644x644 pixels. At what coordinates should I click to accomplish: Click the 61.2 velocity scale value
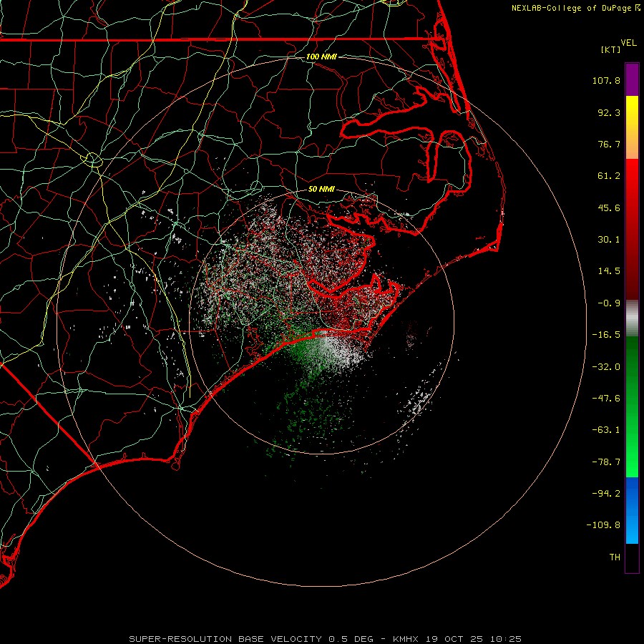coord(609,176)
